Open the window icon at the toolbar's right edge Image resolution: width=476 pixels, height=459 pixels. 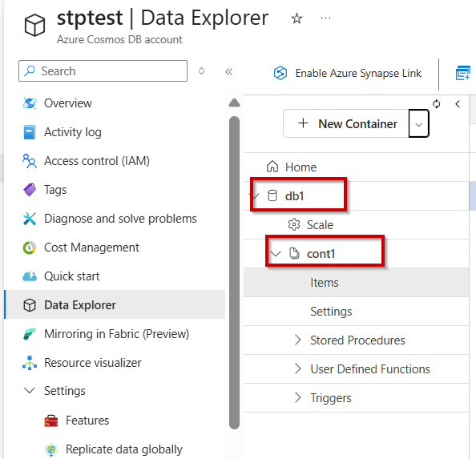click(463, 73)
